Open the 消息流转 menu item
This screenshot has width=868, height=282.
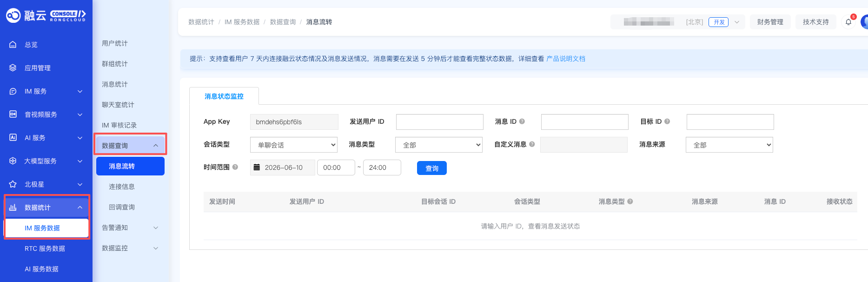point(130,166)
